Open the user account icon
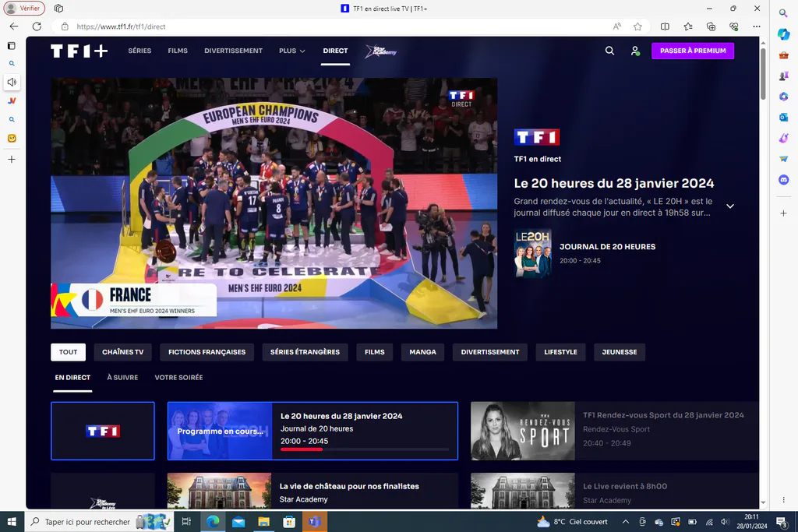The image size is (798, 532). point(635,51)
